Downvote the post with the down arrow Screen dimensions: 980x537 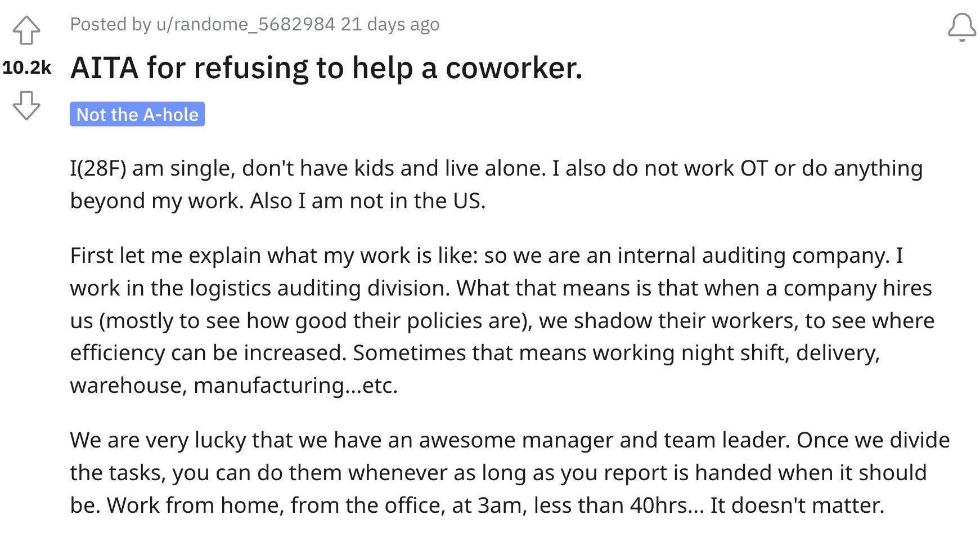[x=26, y=105]
